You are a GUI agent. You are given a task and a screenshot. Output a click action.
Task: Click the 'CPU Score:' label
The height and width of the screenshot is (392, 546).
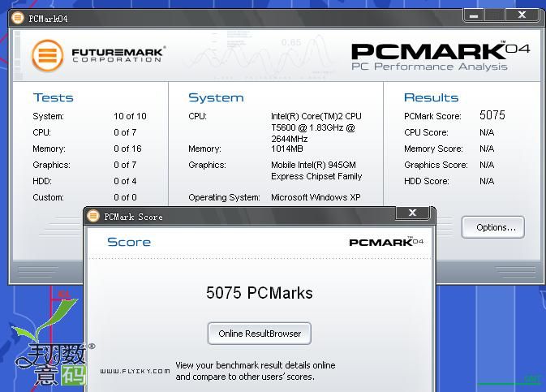click(426, 132)
